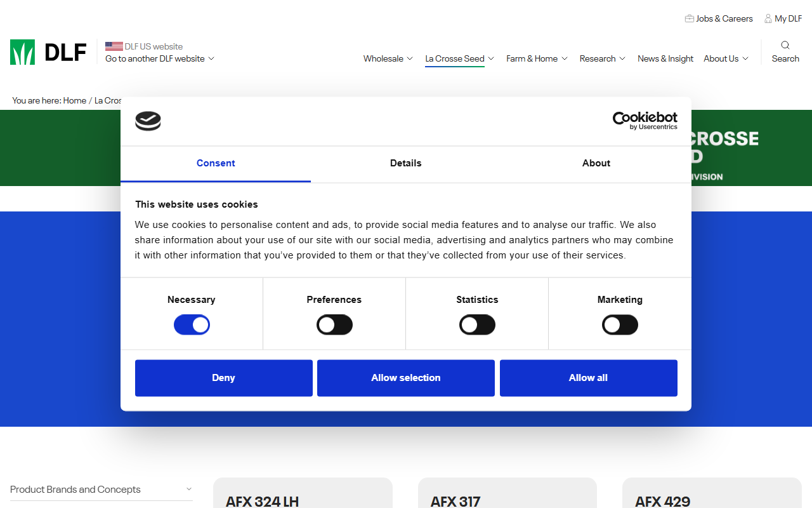Expand the Wholesale menu

point(388,58)
